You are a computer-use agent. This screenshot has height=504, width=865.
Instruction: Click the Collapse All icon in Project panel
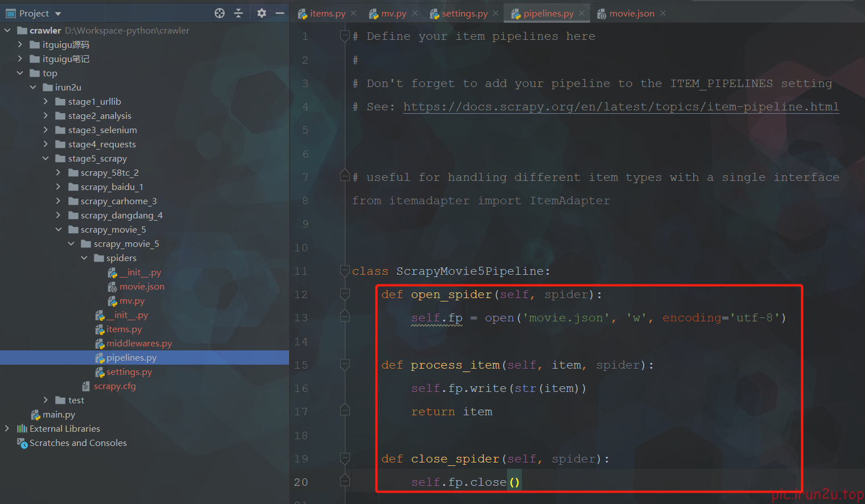click(x=238, y=13)
